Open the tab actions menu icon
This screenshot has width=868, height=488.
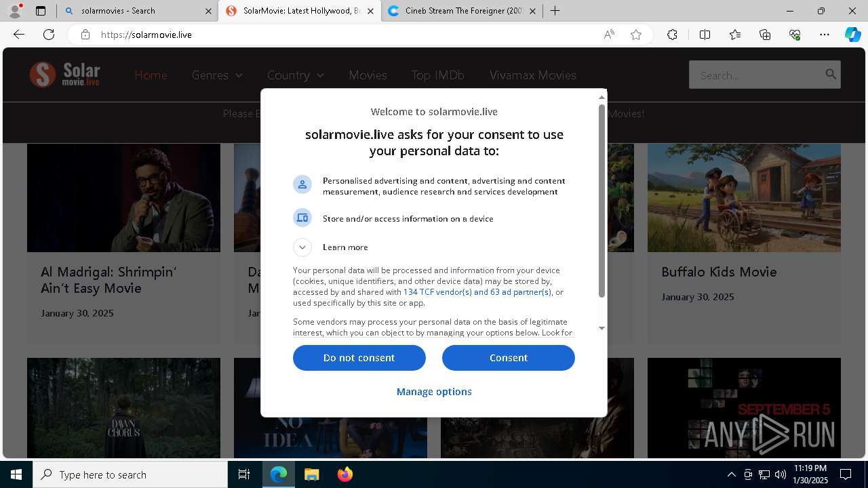[41, 11]
